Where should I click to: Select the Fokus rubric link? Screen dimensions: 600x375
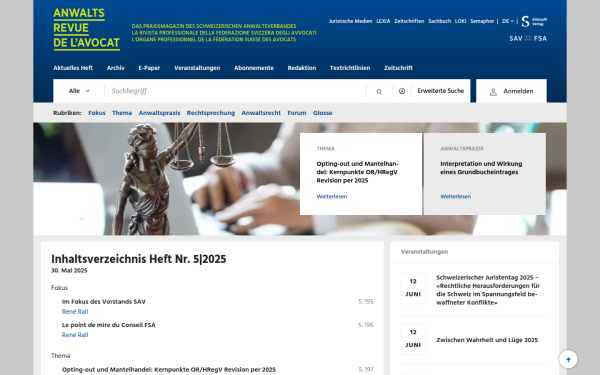tap(96, 113)
